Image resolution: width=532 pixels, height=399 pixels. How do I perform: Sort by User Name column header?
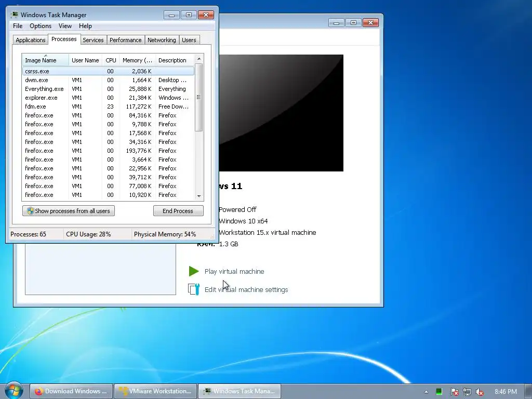coord(85,60)
